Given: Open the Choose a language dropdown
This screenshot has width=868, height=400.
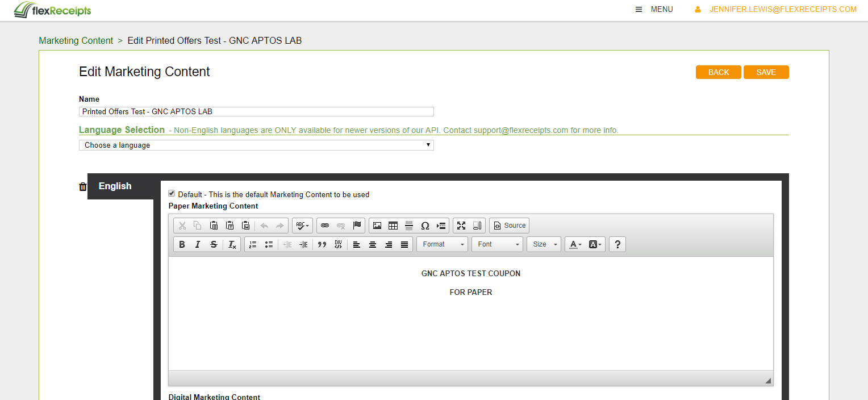Looking at the screenshot, I should [256, 145].
